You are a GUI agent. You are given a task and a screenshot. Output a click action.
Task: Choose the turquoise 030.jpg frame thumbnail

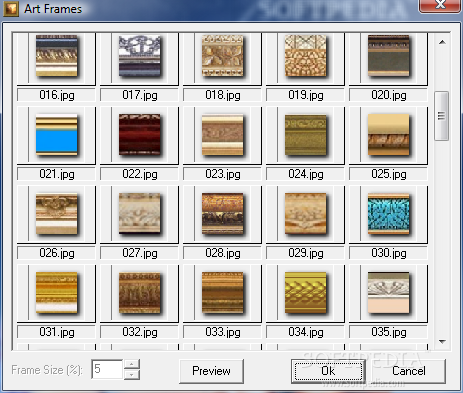click(389, 214)
